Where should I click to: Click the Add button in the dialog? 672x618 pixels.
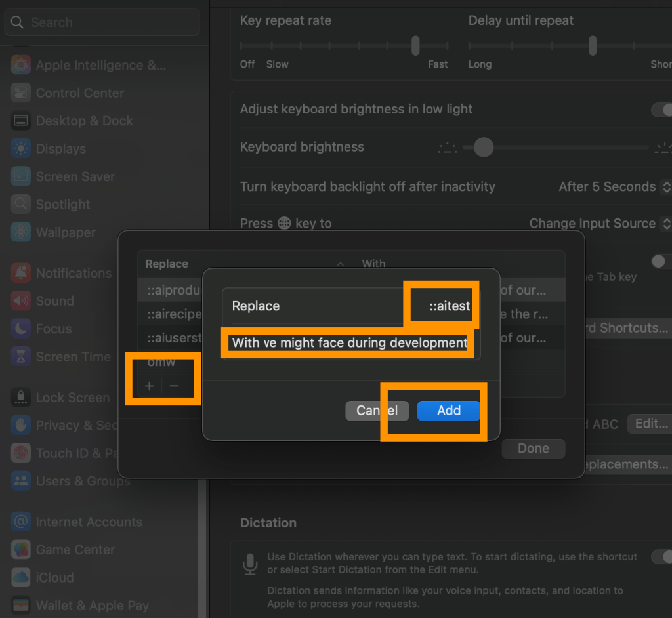(x=449, y=411)
